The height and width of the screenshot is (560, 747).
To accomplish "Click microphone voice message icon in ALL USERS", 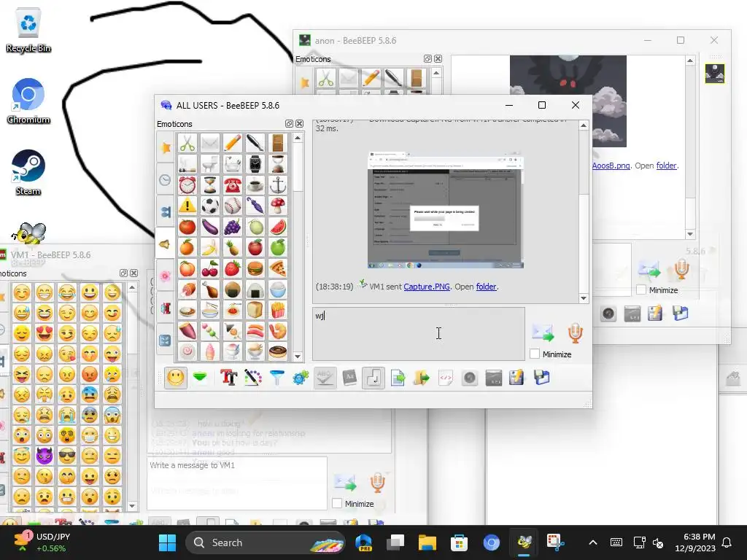I will 575,332.
